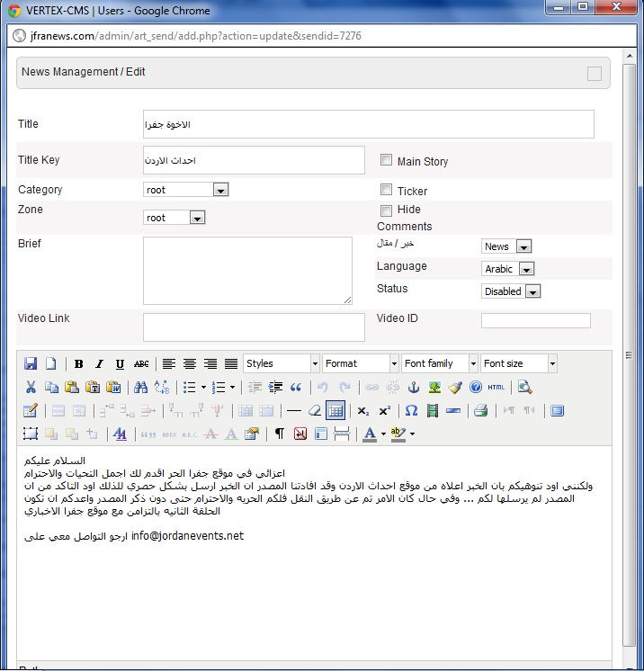This screenshot has height=671, width=644.
Task: Insert an anchor with the anchor icon
Action: click(x=414, y=387)
